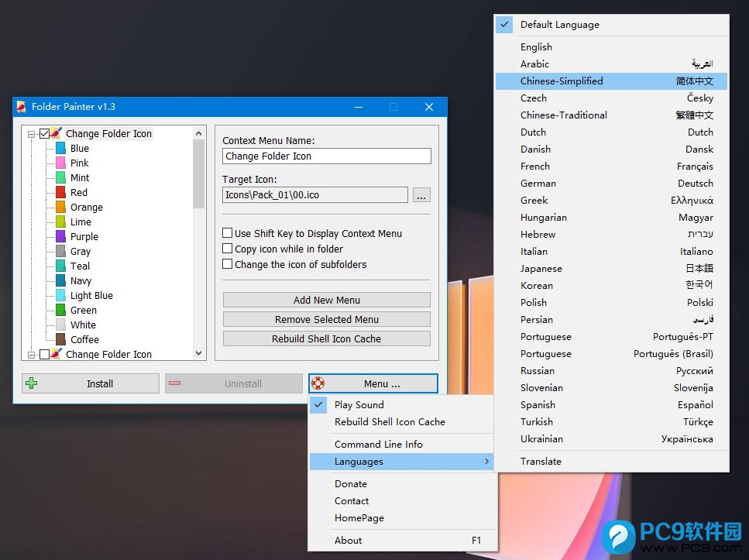Open HomePage from the menu
The width and height of the screenshot is (749, 560).
pos(401,518)
